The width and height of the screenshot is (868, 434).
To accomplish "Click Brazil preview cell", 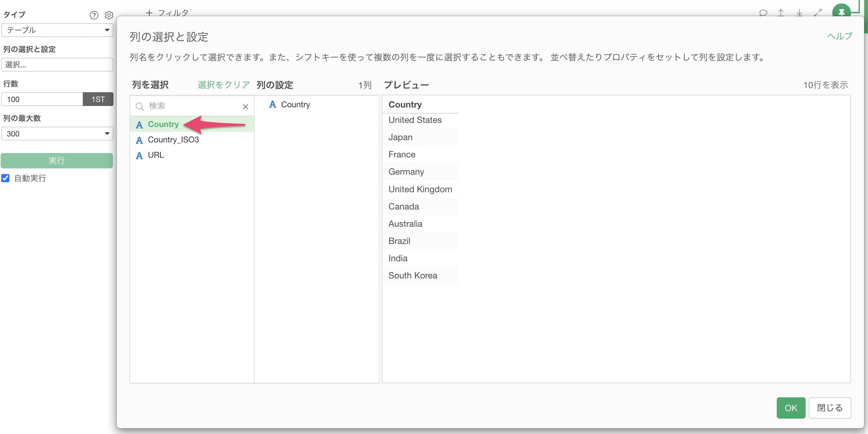I will (421, 241).
